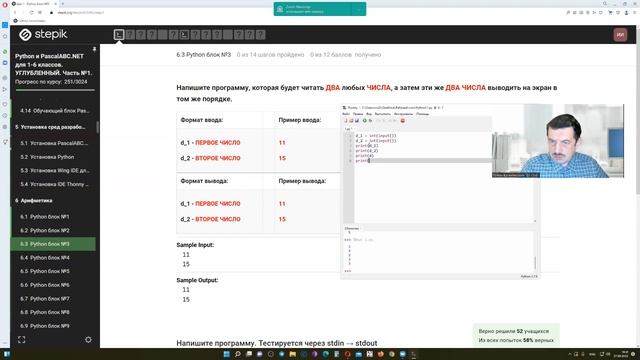This screenshot has height=360, width=640.
Task: Open Windows Start button on taskbar
Action: click(227, 354)
